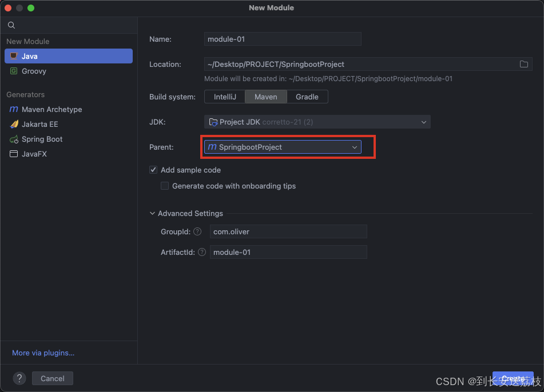Close the New Module dialog window
The image size is (544, 392).
point(8,7)
